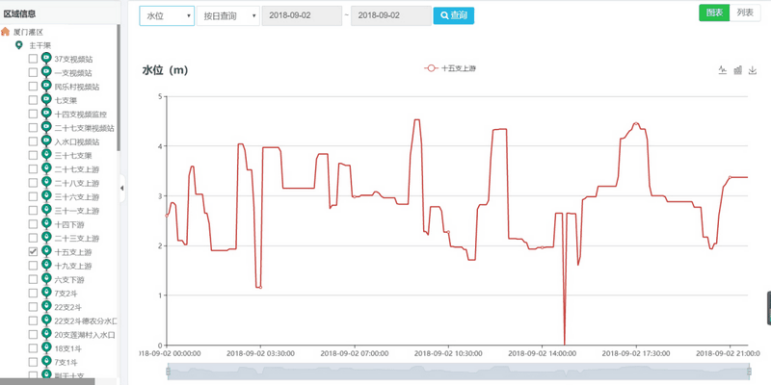Image resolution: width=771 pixels, height=386 pixels.
Task: Click the station marker icon for 二十八支上游
Action: point(47,182)
